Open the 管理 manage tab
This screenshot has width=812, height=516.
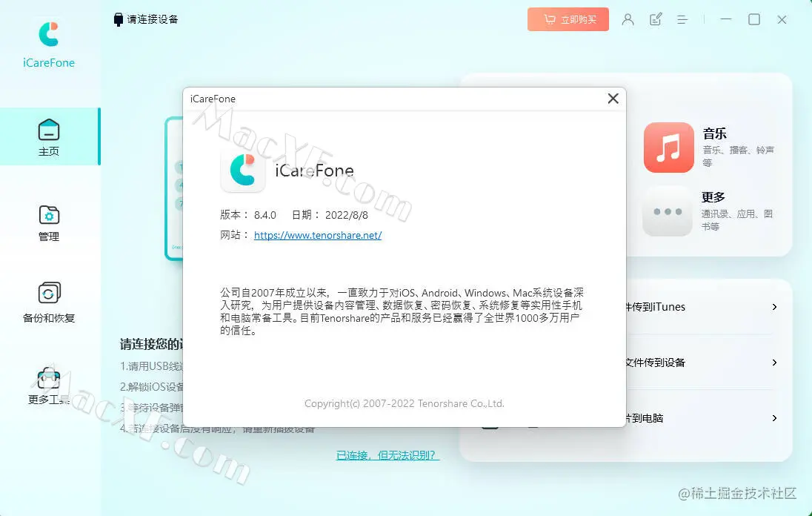tap(49, 223)
